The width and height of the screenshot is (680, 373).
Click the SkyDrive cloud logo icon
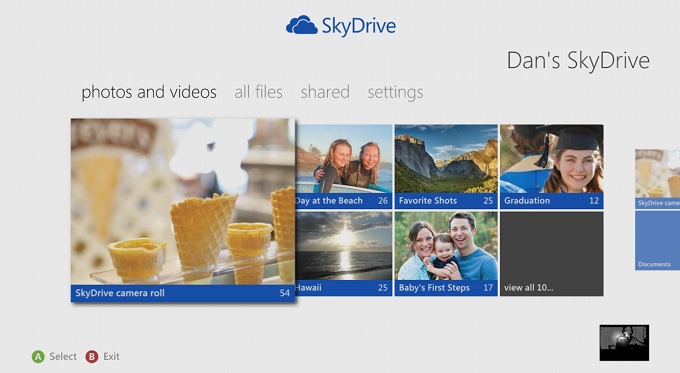(x=302, y=25)
